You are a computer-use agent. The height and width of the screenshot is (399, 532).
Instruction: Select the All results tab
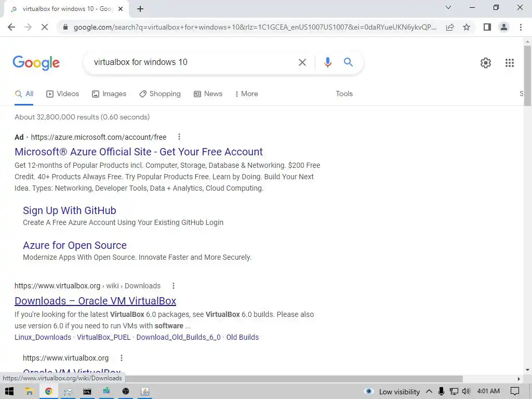point(24,94)
